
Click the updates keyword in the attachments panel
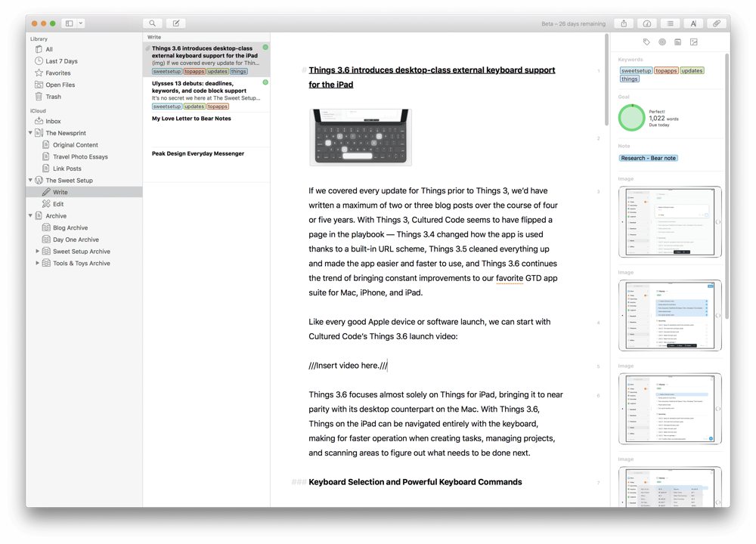(x=692, y=70)
